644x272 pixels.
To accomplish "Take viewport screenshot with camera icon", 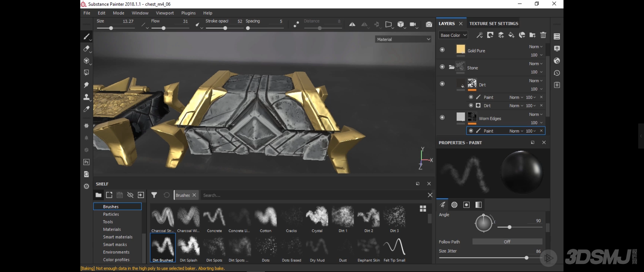I will click(429, 24).
